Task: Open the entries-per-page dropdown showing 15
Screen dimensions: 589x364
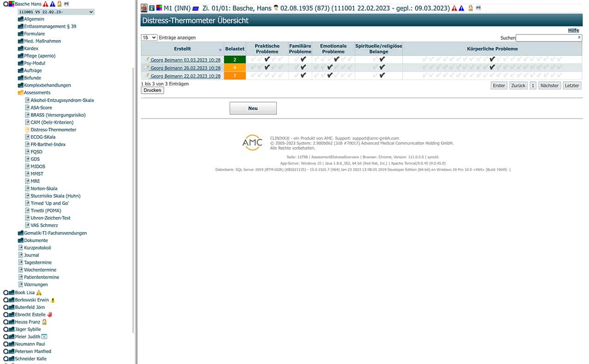Action: click(149, 38)
